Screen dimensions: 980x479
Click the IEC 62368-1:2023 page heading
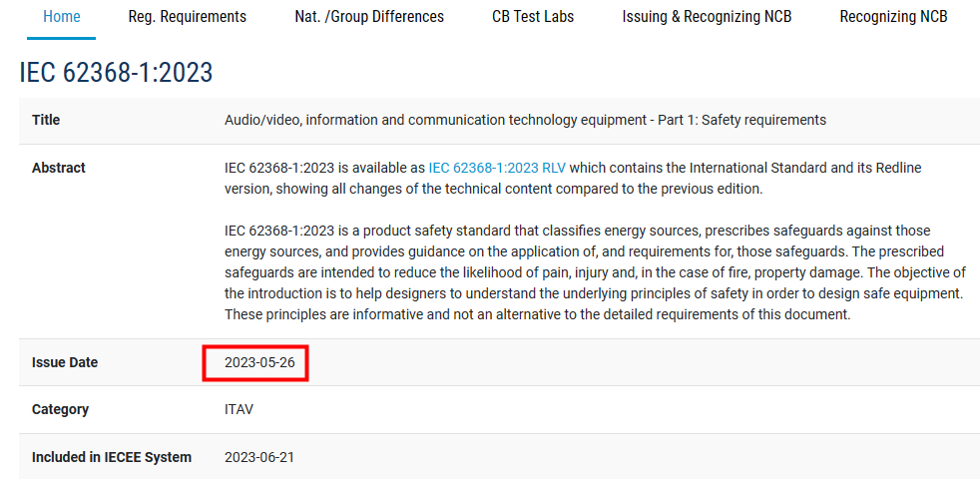(116, 72)
